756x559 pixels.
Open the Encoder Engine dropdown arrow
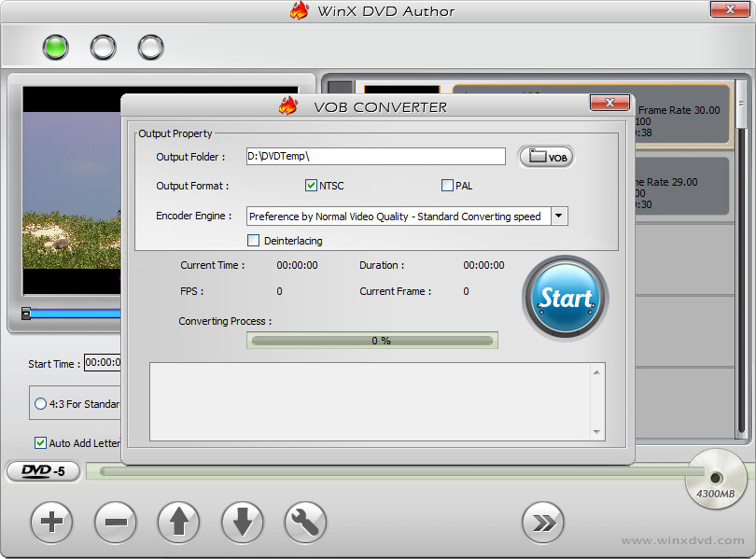(x=559, y=216)
